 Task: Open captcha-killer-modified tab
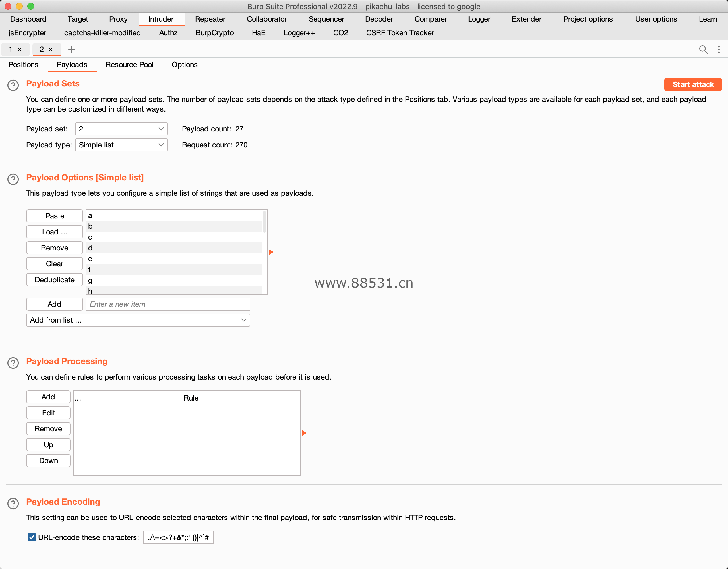click(102, 33)
